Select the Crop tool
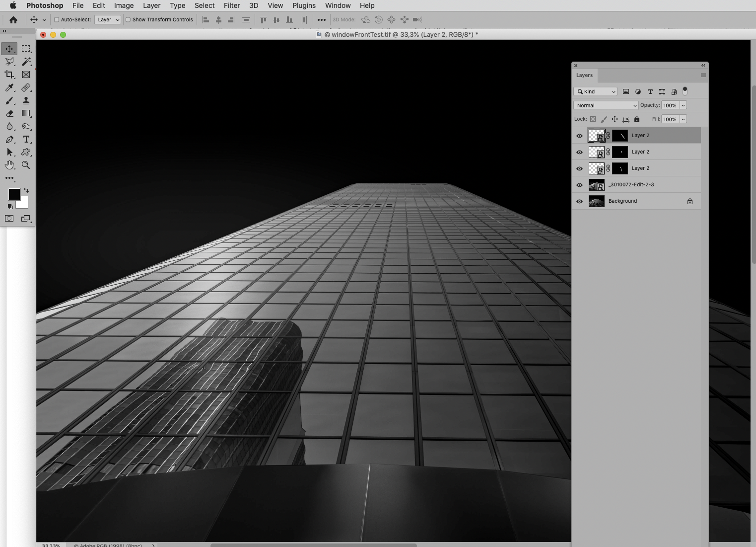Screen dimensions: 756x547 click(x=9, y=75)
